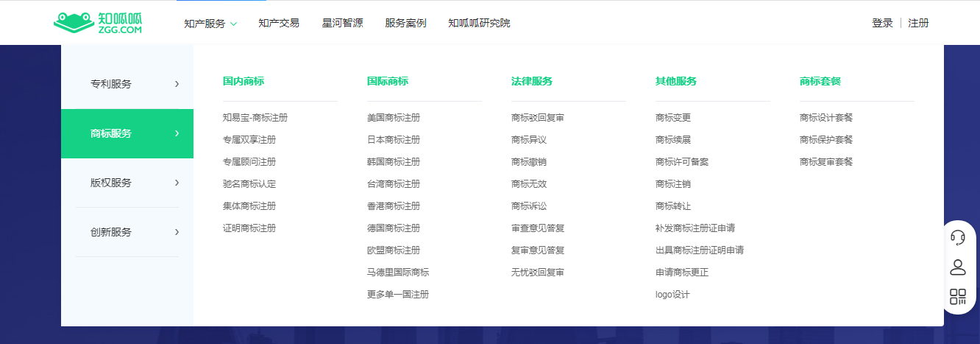The image size is (980, 344).
Task: Open 知呱呱研究院 in top navigation
Action: pos(479,23)
